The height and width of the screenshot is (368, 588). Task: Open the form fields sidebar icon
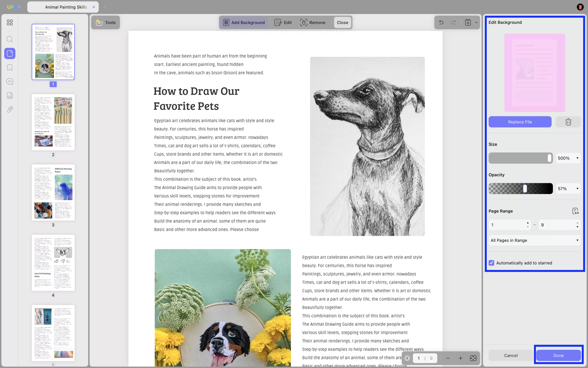[10, 95]
